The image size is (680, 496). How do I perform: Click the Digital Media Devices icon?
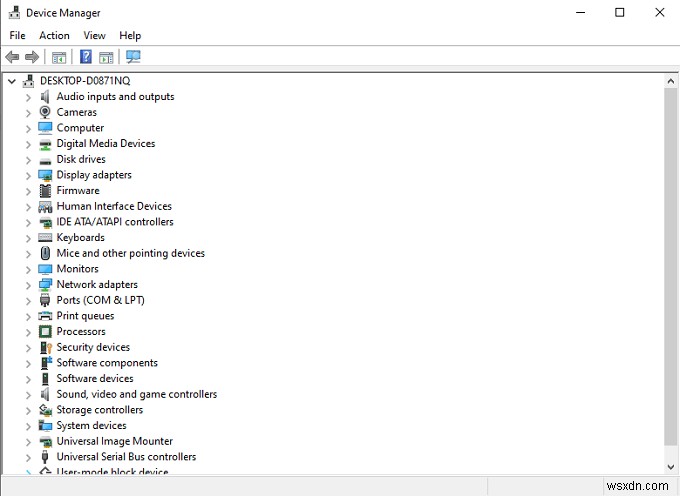tap(45, 144)
